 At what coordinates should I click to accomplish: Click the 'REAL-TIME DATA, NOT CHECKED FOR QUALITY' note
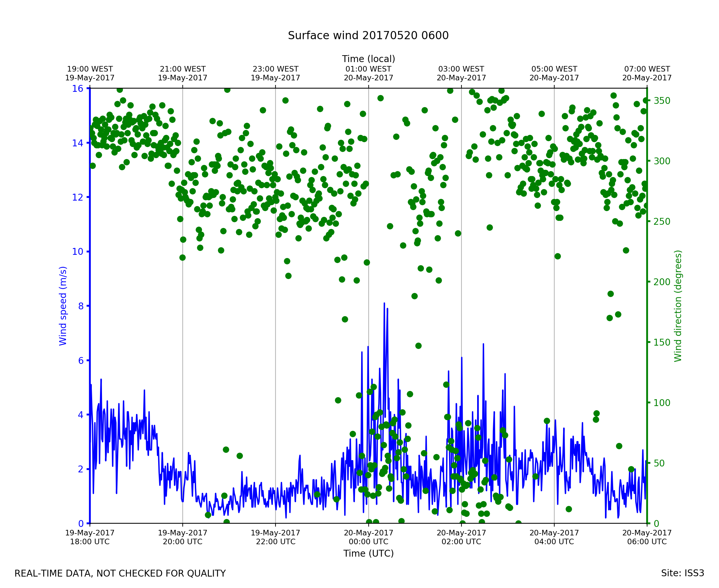120,573
